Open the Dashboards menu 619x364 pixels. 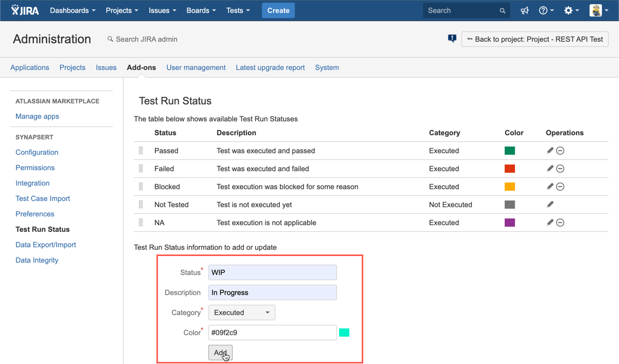[x=73, y=10]
